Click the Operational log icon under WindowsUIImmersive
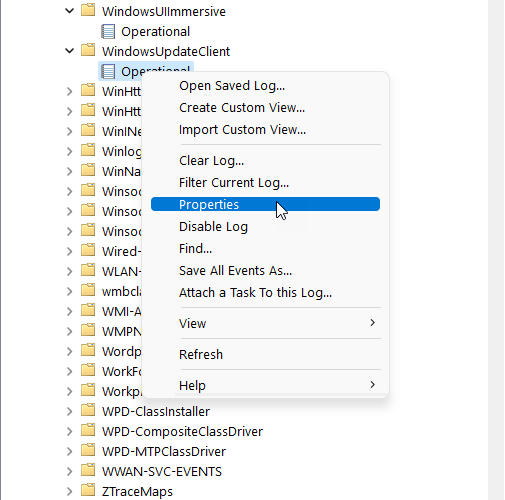This screenshot has height=500, width=505. (108, 31)
